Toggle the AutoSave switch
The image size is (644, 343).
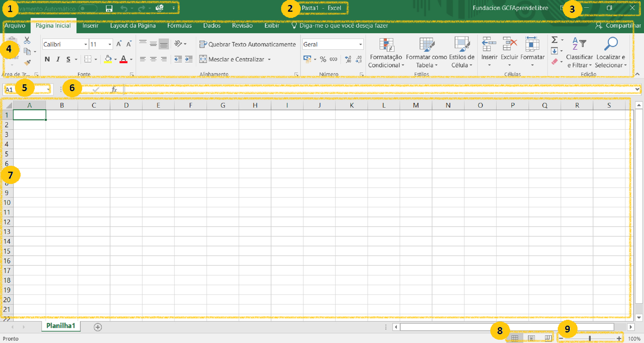tap(88, 8)
